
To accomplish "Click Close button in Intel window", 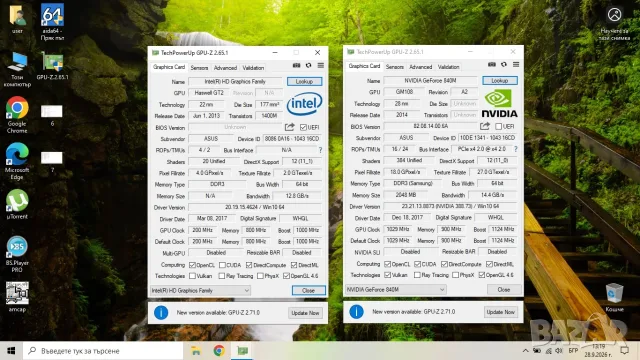I will click(x=309, y=291).
